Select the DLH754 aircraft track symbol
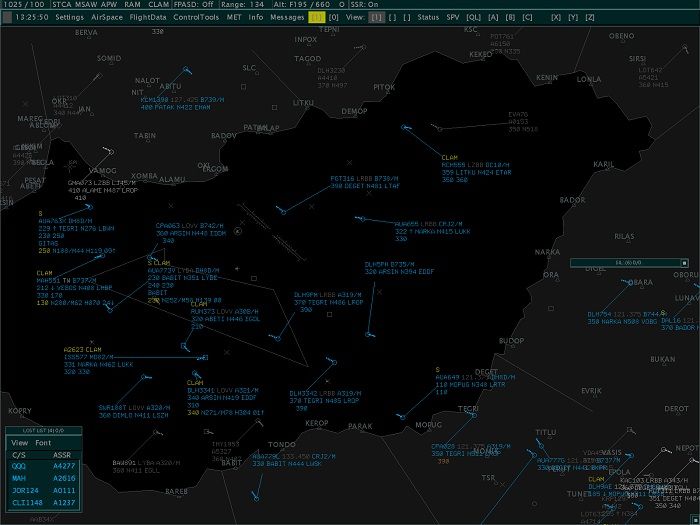 click(x=630, y=282)
